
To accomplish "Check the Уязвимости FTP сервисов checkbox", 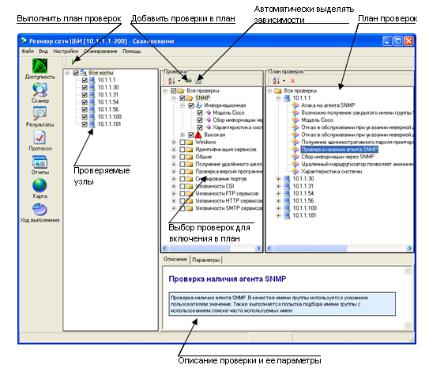I will click(182, 193).
